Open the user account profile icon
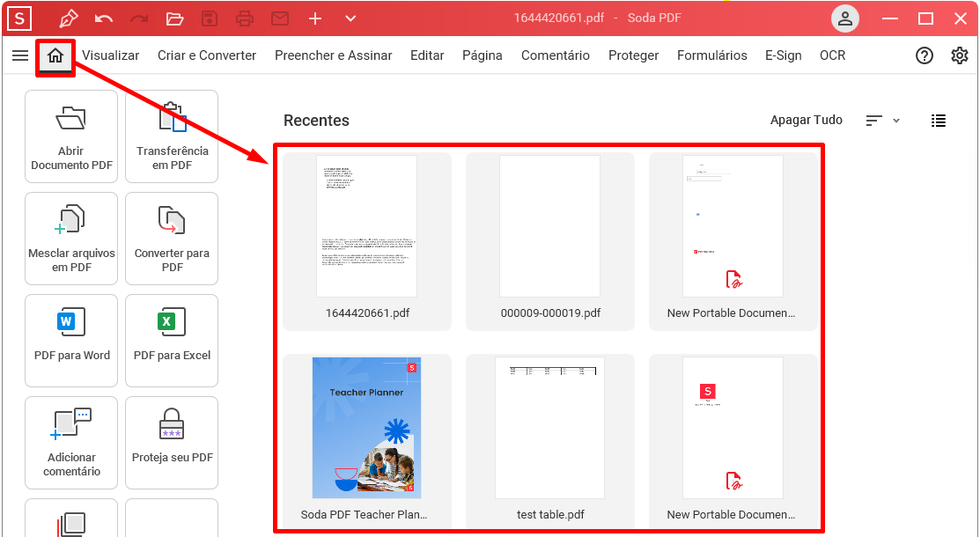The image size is (980, 537). coord(845,18)
